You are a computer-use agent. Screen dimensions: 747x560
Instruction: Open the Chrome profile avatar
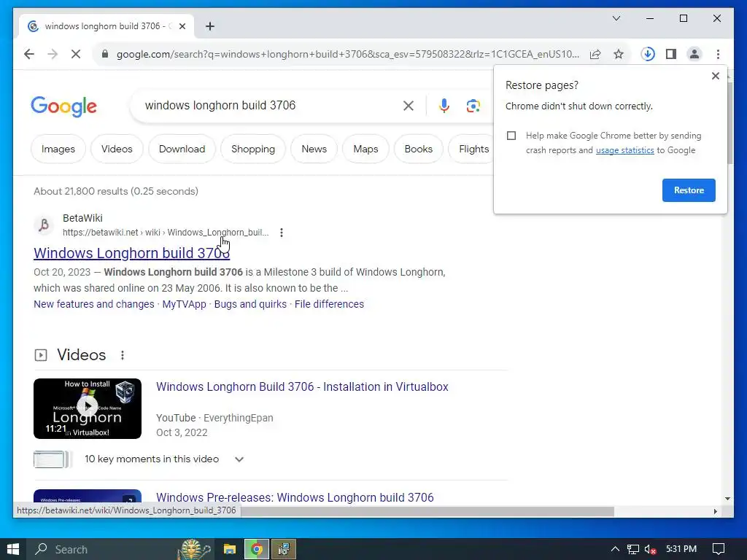click(x=694, y=54)
